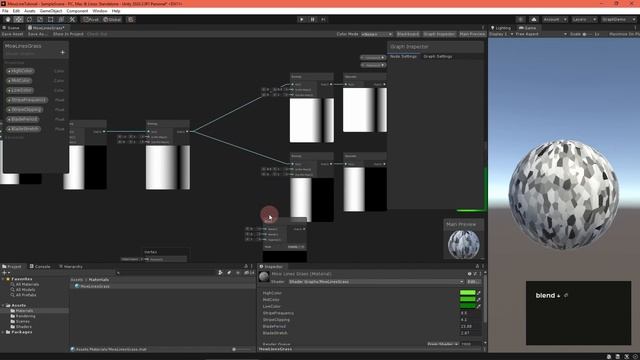This screenshot has height=360, width=640.
Task: Pick LowColor with eyedropper
Action: pyautogui.click(x=479, y=306)
